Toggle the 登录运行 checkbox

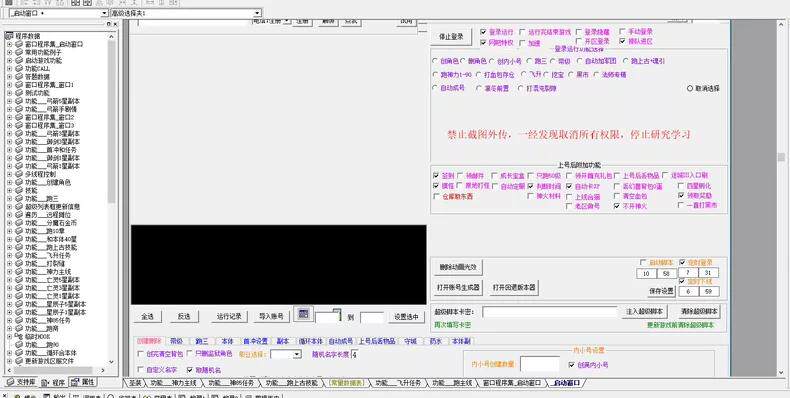click(x=484, y=32)
